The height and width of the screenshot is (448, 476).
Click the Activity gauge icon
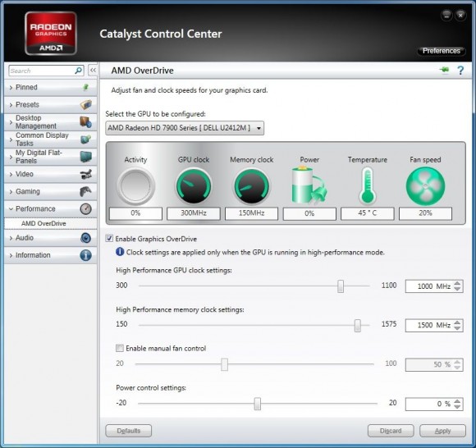[x=135, y=186]
